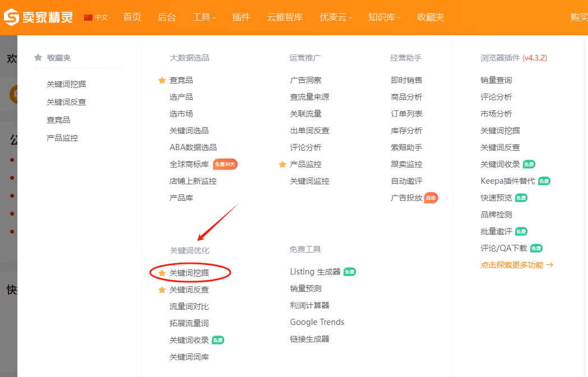The image size is (588, 377).
Task: Open Google Trends under 免费工具
Action: [317, 322]
